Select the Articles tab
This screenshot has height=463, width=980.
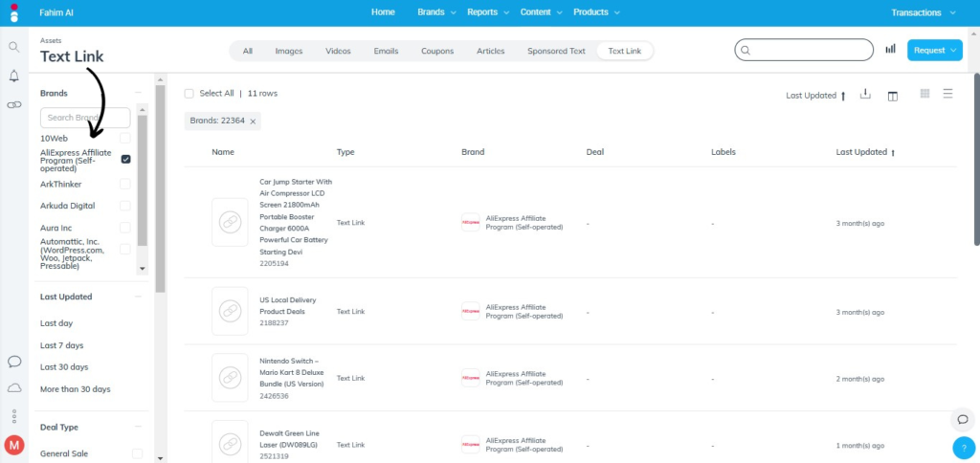[x=491, y=51]
